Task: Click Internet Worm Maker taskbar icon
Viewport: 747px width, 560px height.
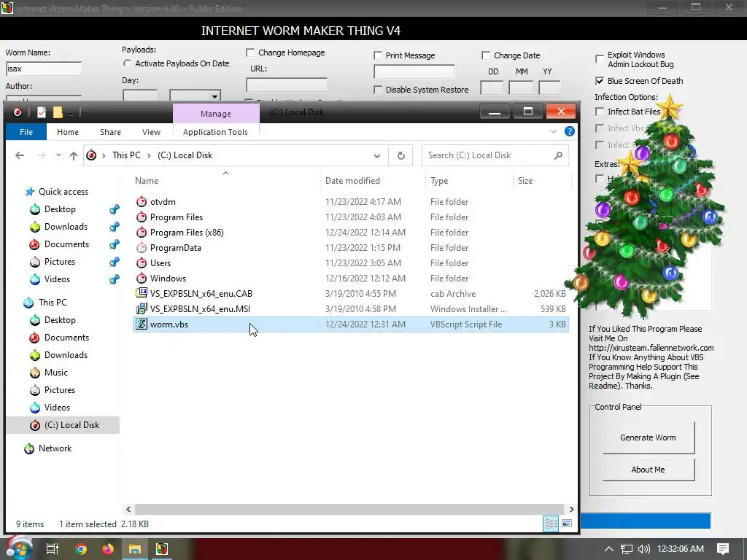Action: 162,549
